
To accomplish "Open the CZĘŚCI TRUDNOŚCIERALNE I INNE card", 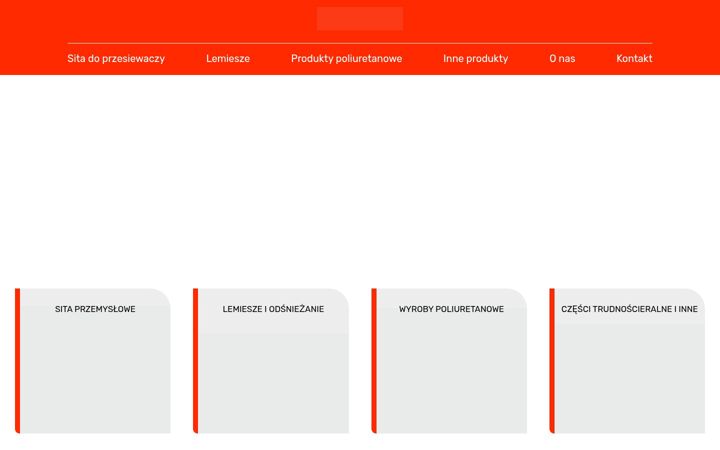I will click(627, 361).
